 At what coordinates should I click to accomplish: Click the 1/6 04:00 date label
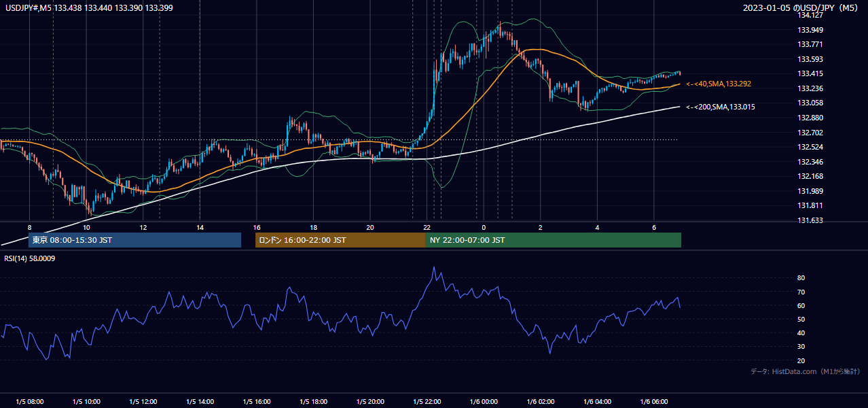click(597, 402)
